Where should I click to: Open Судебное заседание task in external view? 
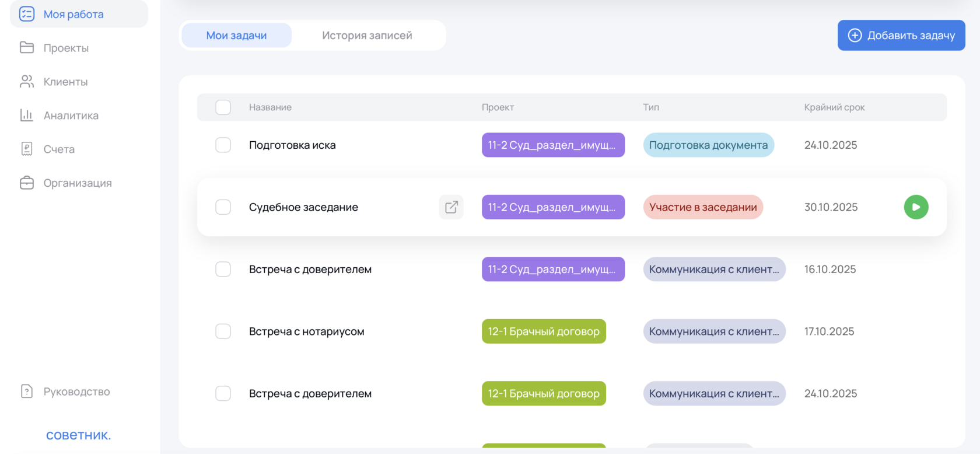pyautogui.click(x=451, y=207)
